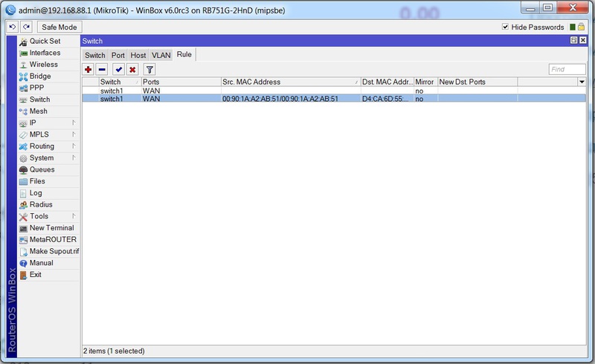Click Exit in sidebar

pyautogui.click(x=48, y=275)
